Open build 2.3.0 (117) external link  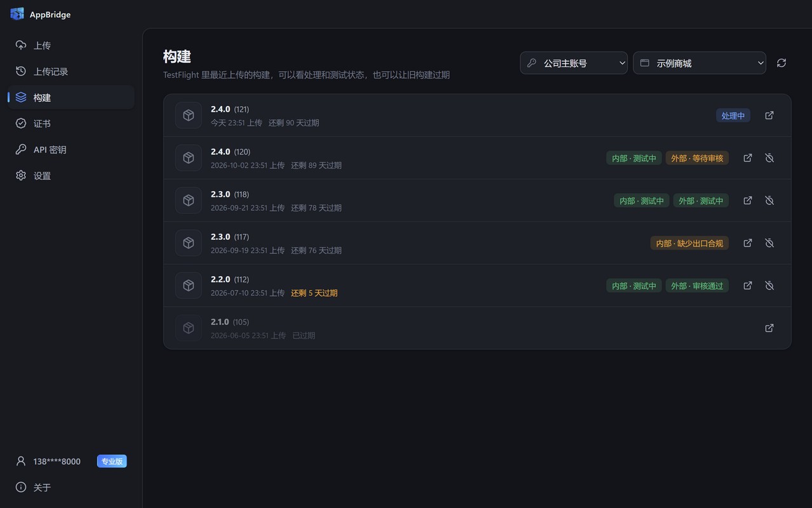click(748, 243)
